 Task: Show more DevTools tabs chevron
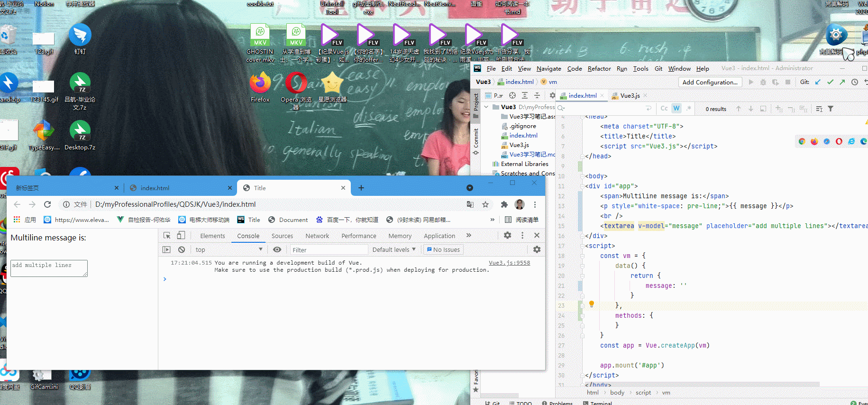click(469, 235)
